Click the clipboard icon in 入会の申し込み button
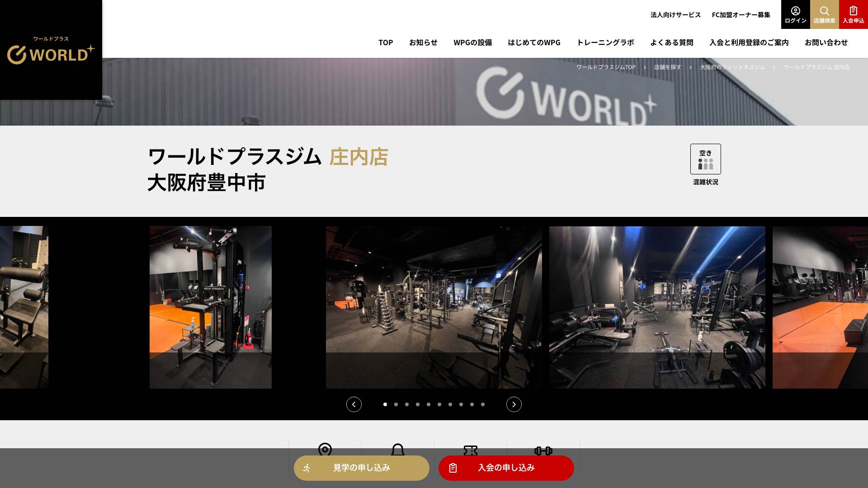The image size is (868, 488). [x=453, y=468]
